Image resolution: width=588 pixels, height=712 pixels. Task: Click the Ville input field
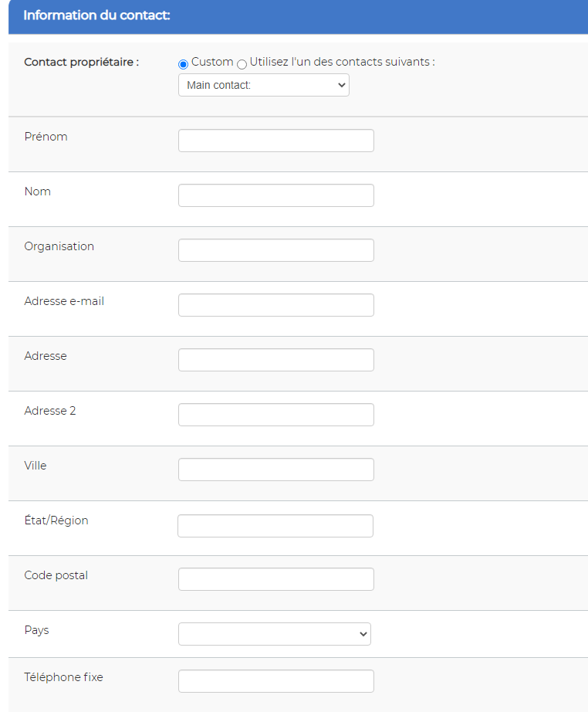275,470
